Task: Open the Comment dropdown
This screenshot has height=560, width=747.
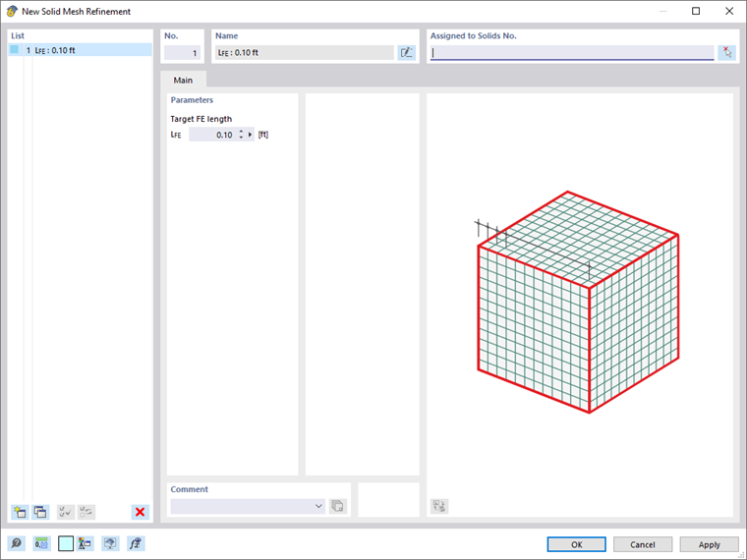Action: click(x=318, y=506)
